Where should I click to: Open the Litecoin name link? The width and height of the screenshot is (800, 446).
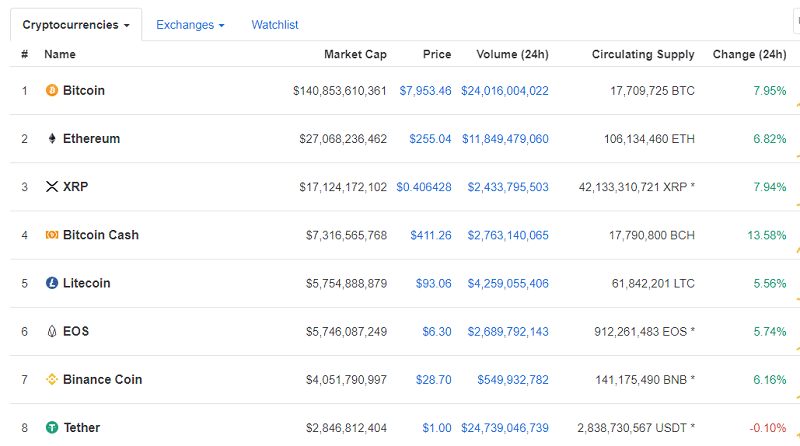pyautogui.click(x=87, y=283)
